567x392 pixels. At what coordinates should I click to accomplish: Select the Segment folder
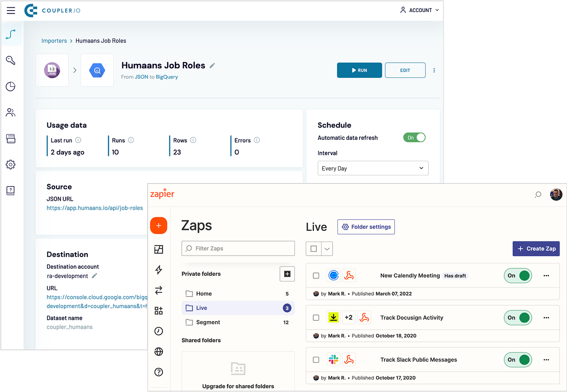(x=238, y=322)
